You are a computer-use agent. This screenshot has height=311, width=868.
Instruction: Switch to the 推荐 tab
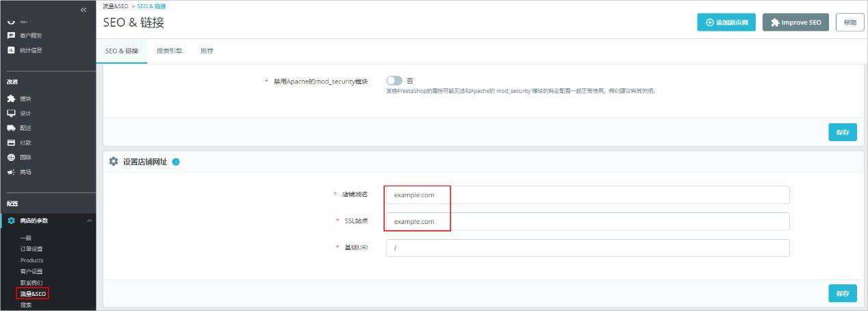point(207,51)
